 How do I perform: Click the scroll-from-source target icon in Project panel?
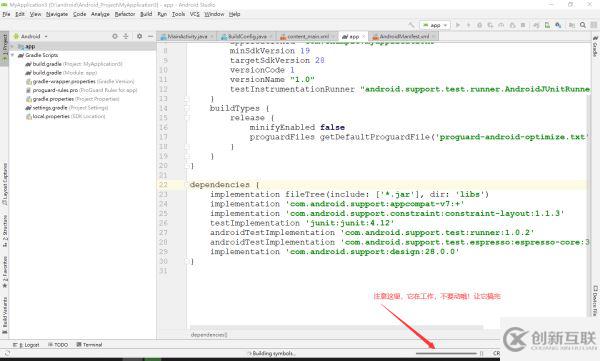[115, 36]
